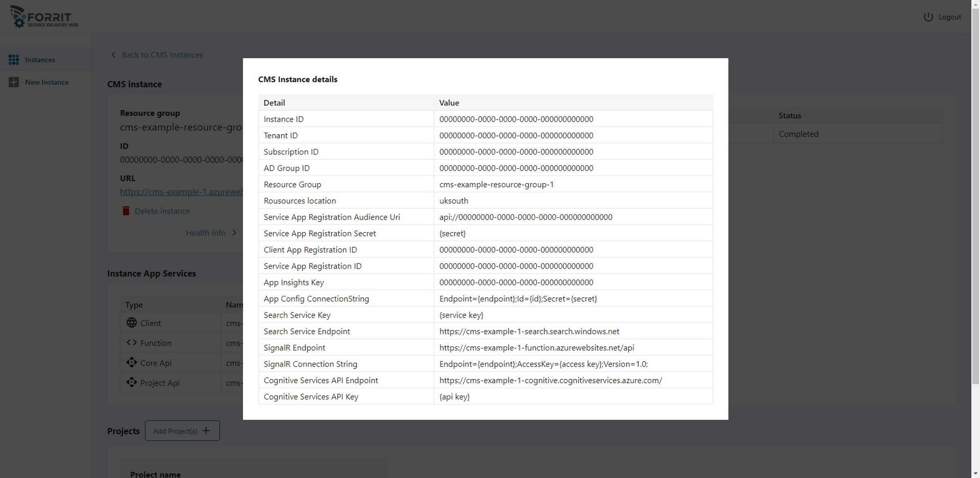The width and height of the screenshot is (980, 478).
Task: Click the red Delete instance trash icon
Action: point(126,211)
